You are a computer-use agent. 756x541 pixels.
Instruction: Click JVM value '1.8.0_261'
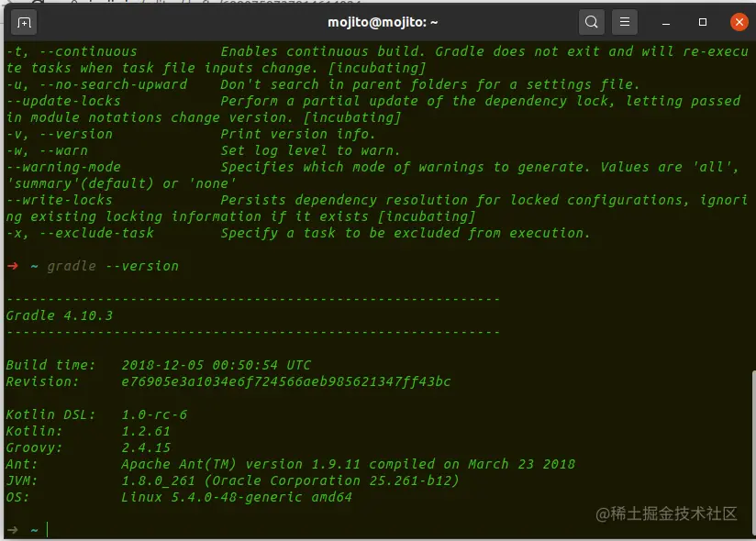point(158,480)
